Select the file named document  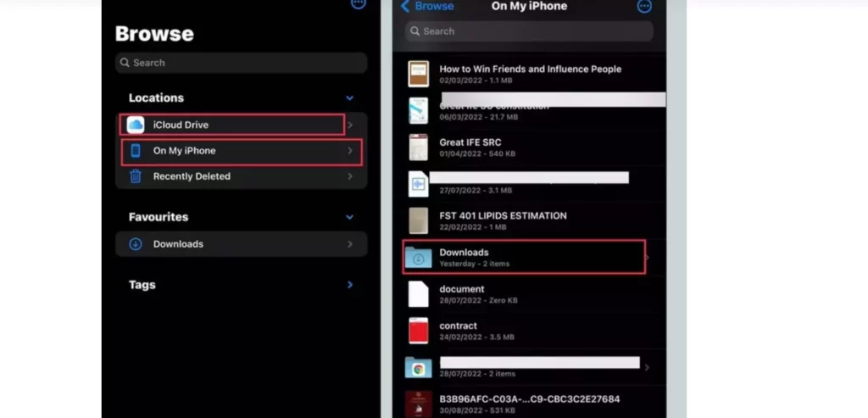(462, 289)
